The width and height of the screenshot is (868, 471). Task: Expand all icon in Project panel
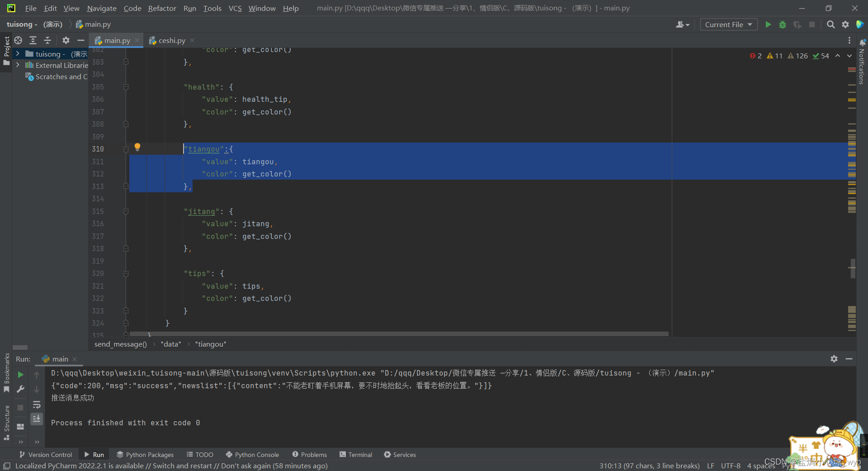click(33, 40)
